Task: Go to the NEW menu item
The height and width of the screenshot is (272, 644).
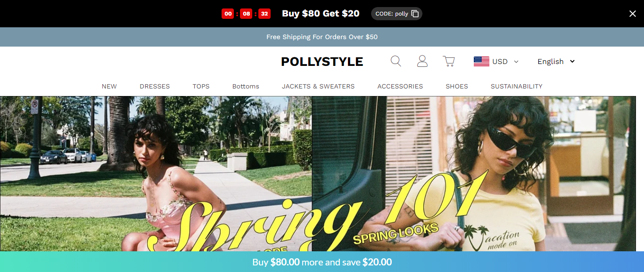Action: [109, 86]
